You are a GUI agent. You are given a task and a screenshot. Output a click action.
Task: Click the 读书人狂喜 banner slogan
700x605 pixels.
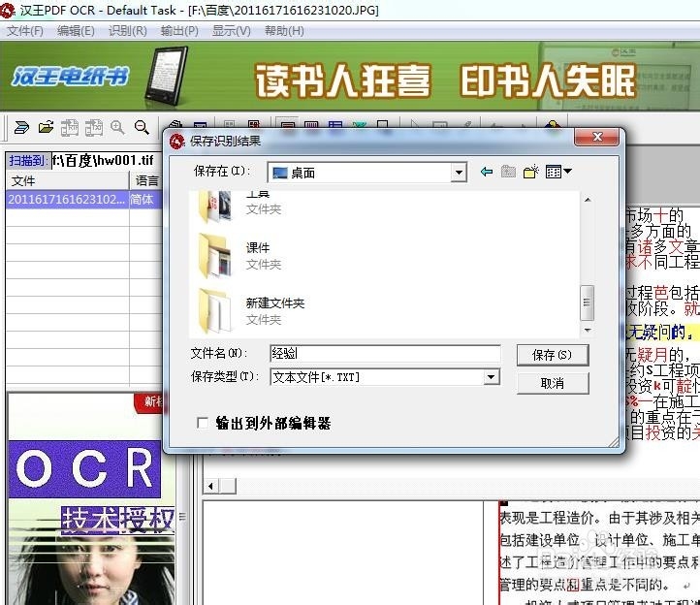(x=343, y=80)
